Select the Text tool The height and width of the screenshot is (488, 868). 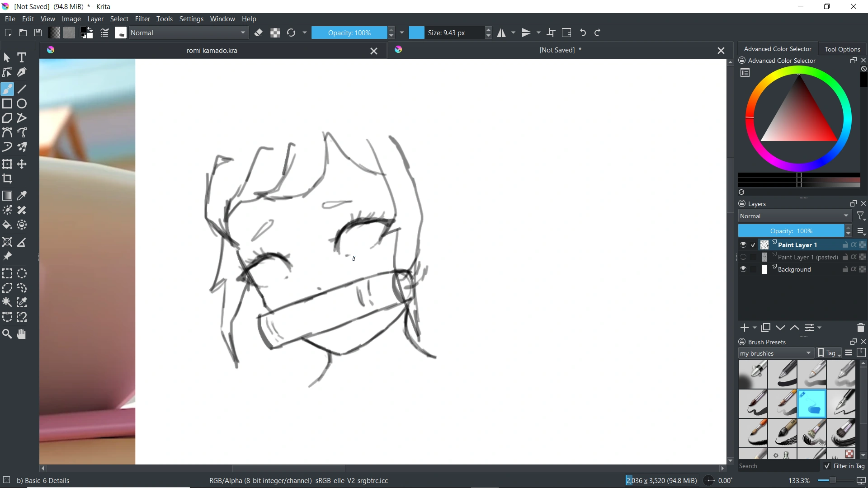point(21,57)
